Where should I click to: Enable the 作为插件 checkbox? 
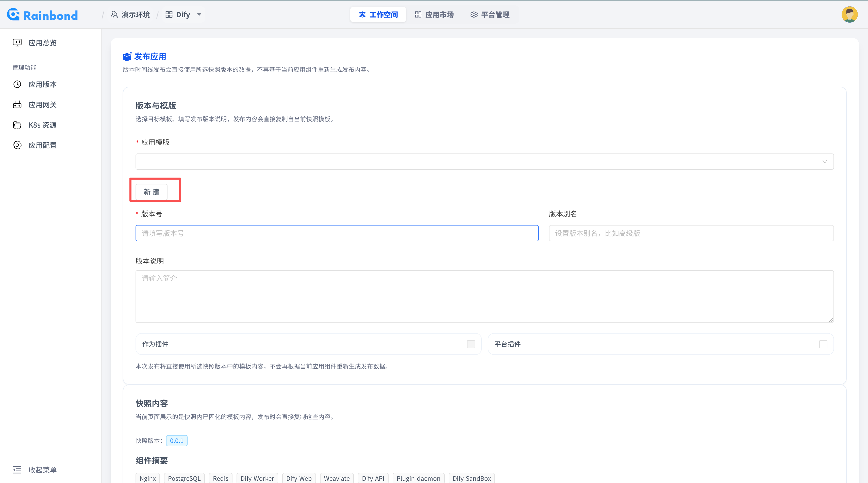[x=471, y=344]
